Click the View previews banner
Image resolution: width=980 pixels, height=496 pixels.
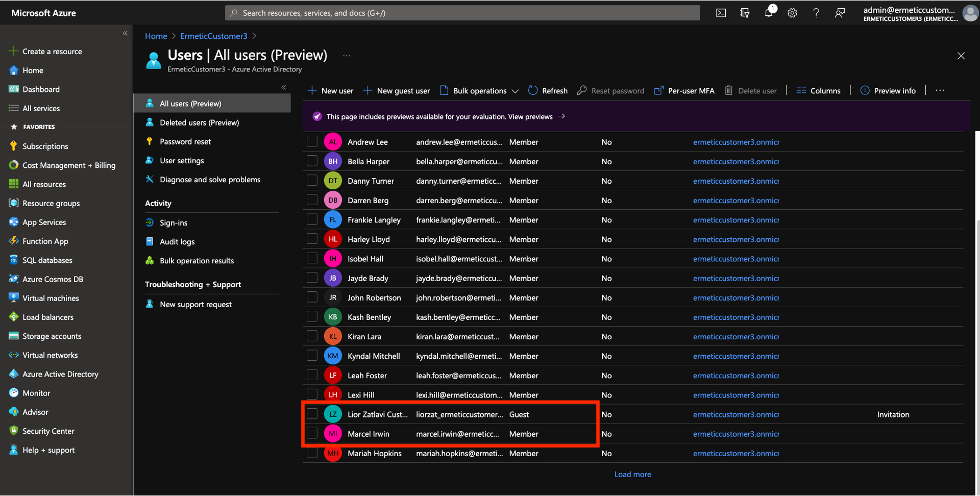(x=536, y=116)
